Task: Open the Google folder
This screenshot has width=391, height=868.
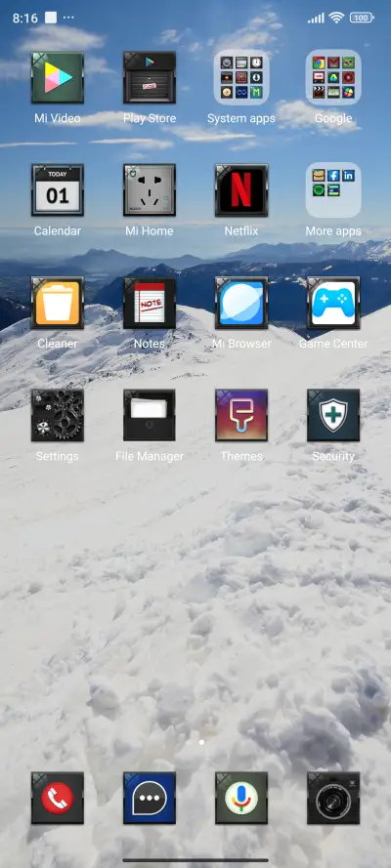Action: tap(333, 77)
